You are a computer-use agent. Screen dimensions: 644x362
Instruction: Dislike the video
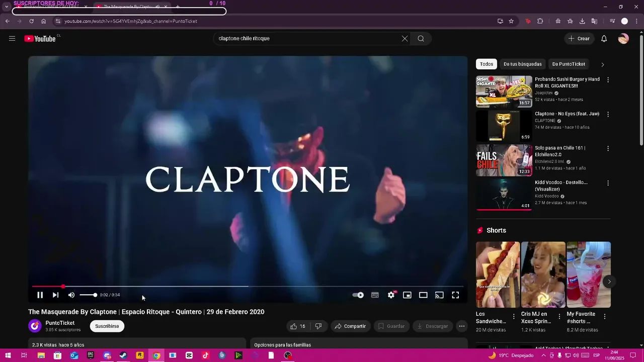318,326
